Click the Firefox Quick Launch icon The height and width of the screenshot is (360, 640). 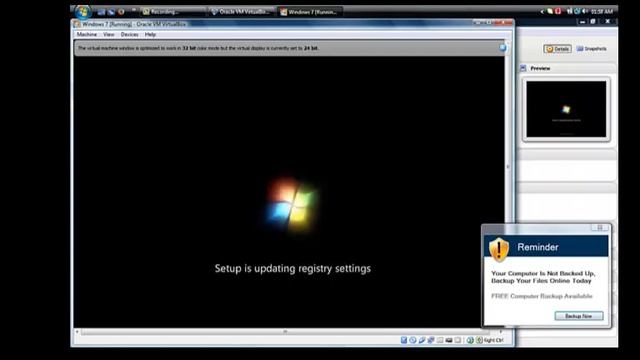(121, 12)
